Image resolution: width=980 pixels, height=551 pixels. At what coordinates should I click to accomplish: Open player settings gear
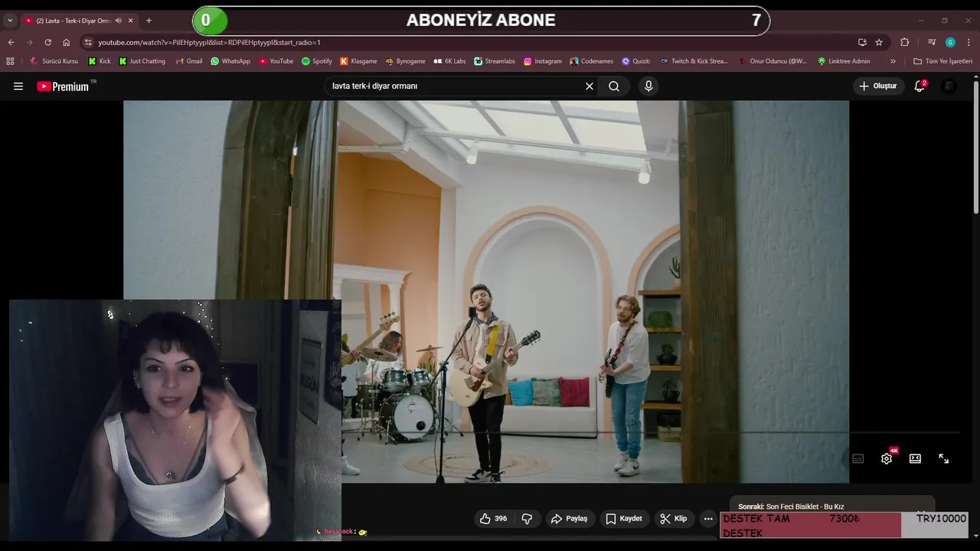887,458
